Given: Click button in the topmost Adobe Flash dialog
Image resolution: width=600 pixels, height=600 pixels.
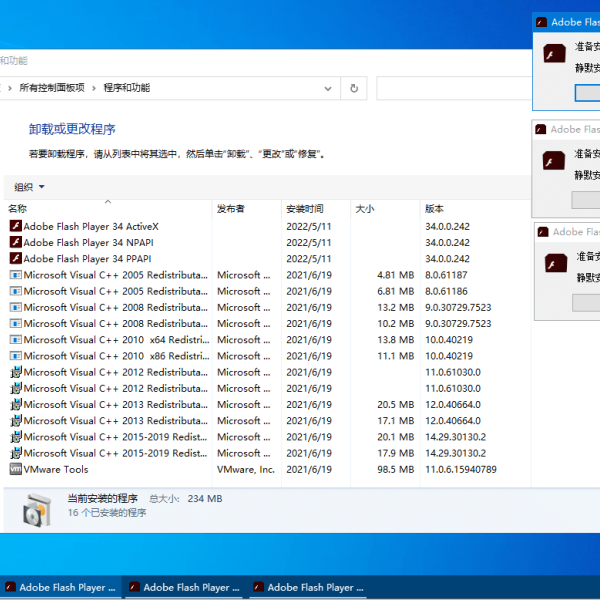Looking at the screenshot, I should point(587,93).
